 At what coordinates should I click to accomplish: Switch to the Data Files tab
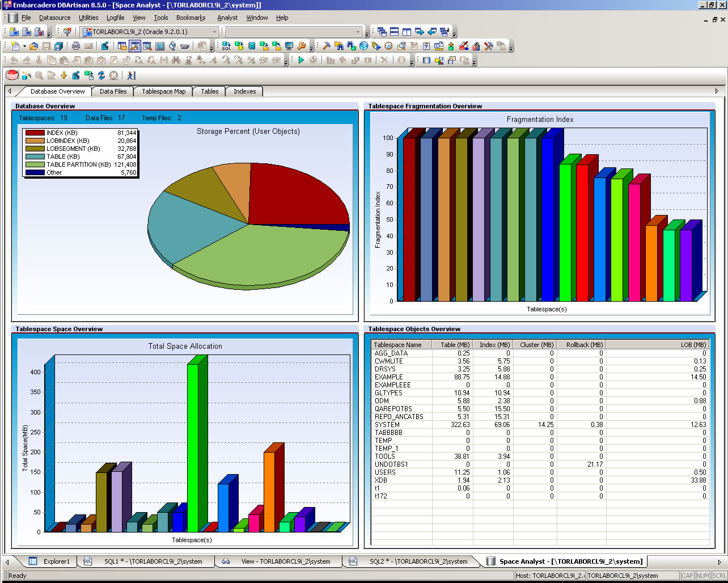(x=113, y=91)
